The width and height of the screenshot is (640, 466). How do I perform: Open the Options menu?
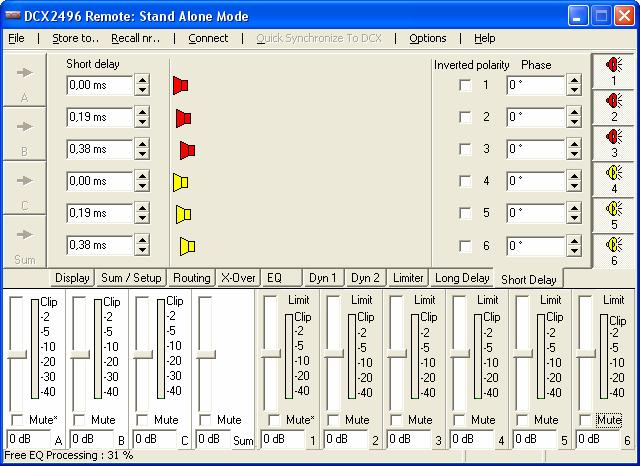coord(428,38)
